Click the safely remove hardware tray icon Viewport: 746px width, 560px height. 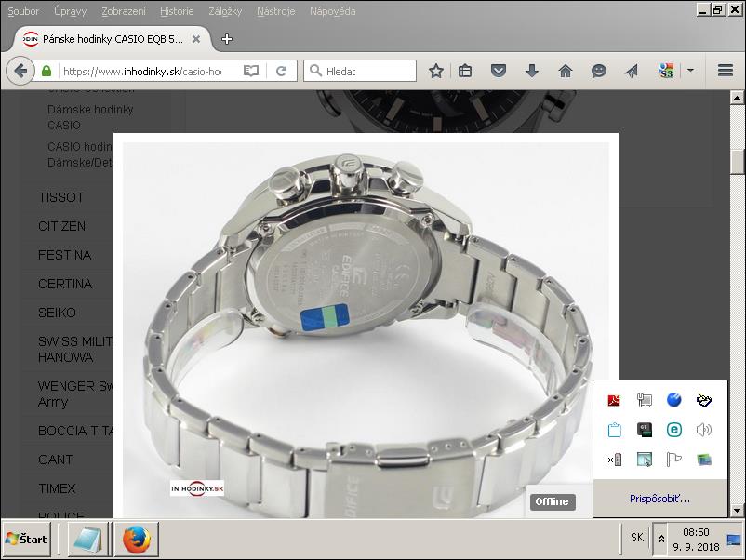click(x=704, y=400)
